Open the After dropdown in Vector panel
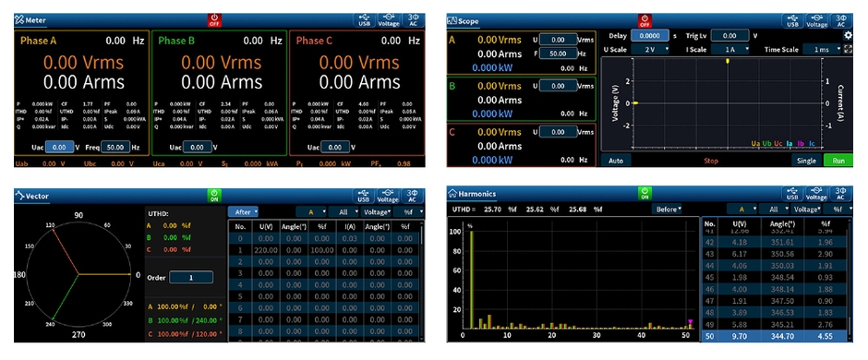Viewport: 868px width, 360px height. [x=244, y=211]
